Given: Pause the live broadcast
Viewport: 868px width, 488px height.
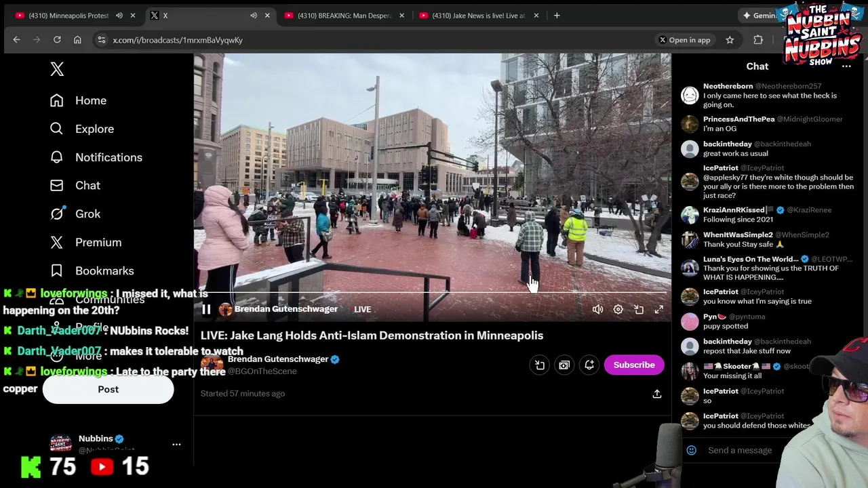Looking at the screenshot, I should [206, 310].
